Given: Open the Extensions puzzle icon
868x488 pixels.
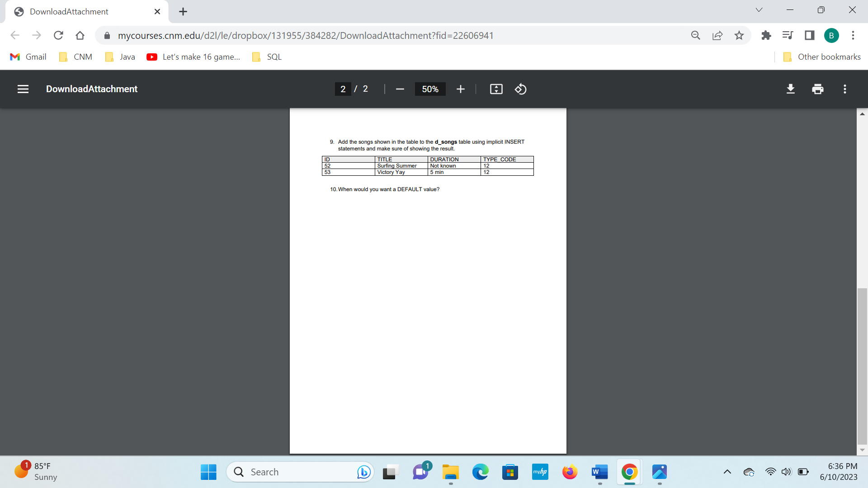Looking at the screenshot, I should click(x=766, y=35).
